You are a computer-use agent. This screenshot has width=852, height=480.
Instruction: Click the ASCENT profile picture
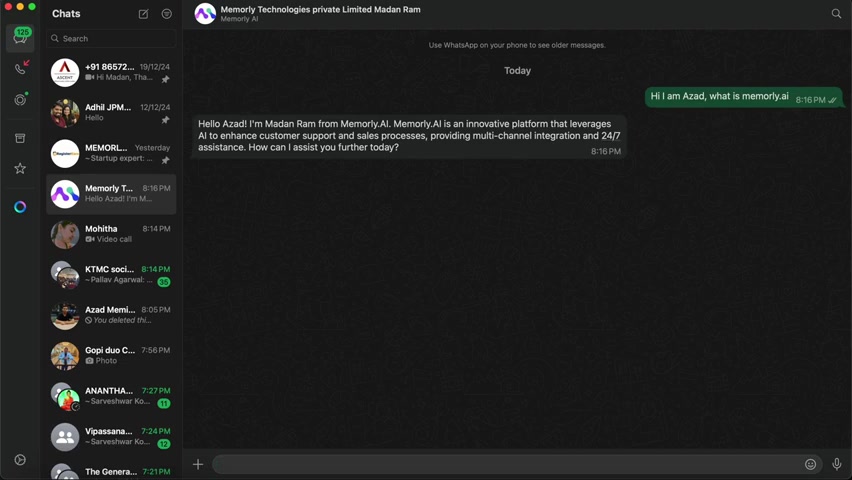65,72
